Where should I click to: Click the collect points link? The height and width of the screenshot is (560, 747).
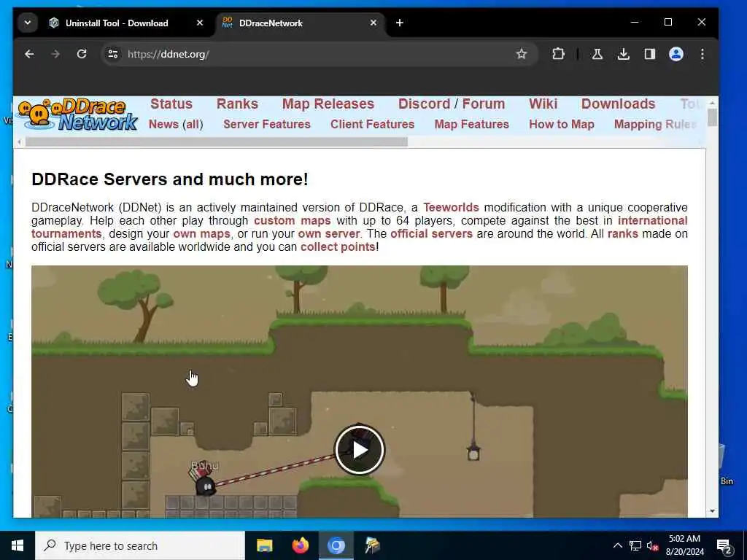(338, 246)
